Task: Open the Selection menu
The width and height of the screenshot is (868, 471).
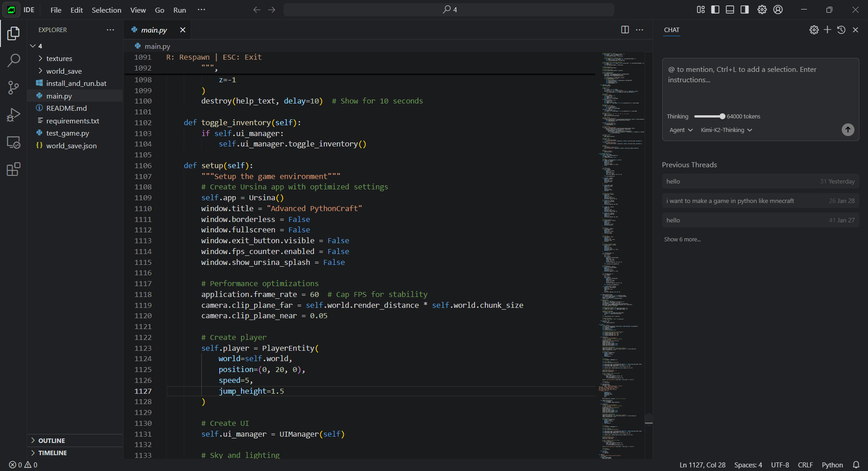Action: (106, 10)
